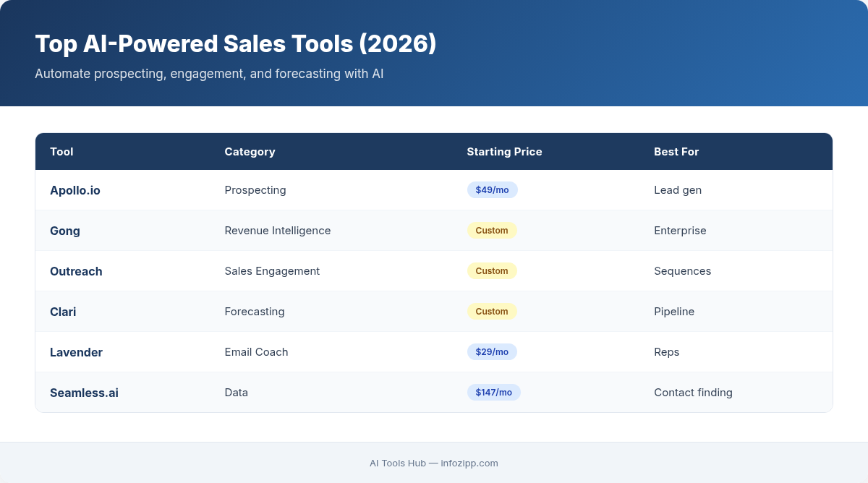Click the Outreach tool name
The image size is (868, 483).
point(76,271)
